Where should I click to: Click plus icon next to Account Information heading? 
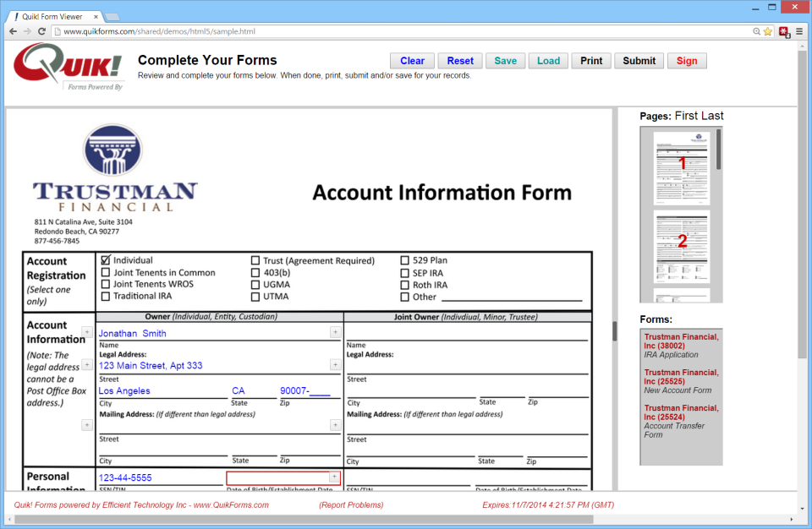[87, 332]
